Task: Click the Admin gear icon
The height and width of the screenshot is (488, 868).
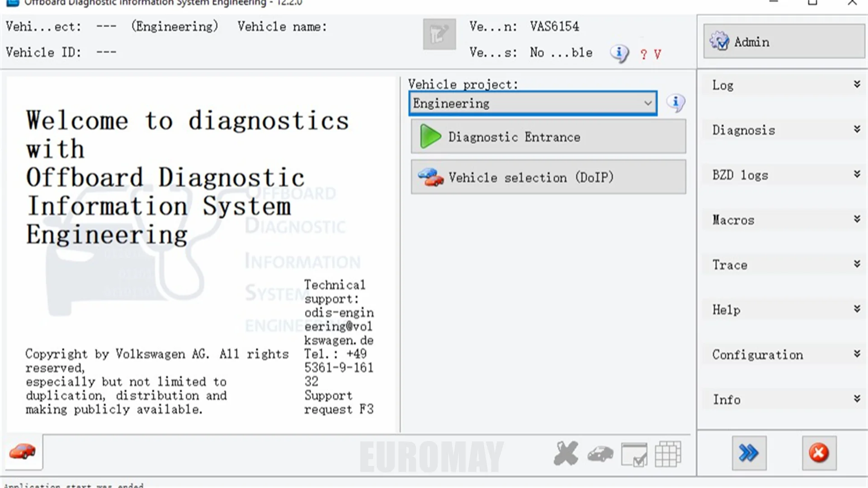Action: click(x=719, y=42)
